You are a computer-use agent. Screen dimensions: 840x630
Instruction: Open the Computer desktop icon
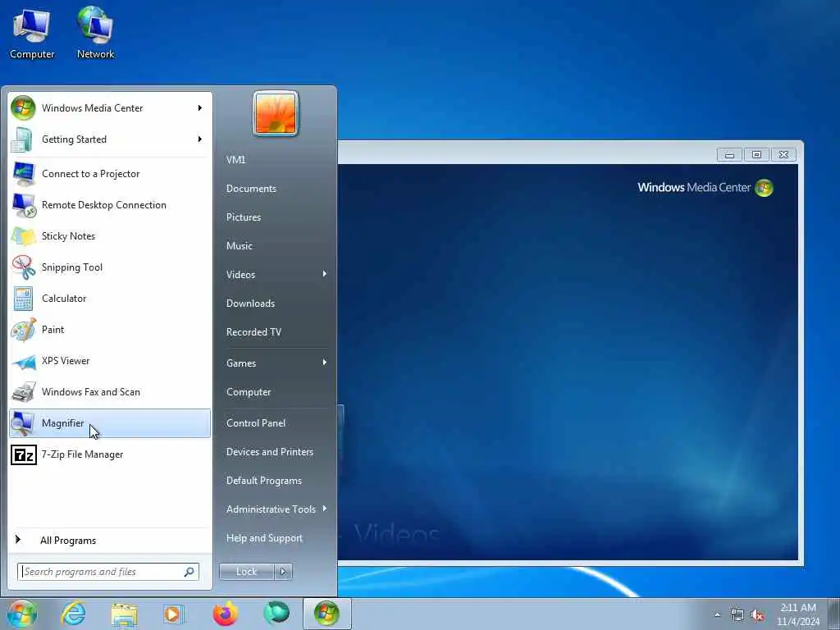(x=32, y=33)
